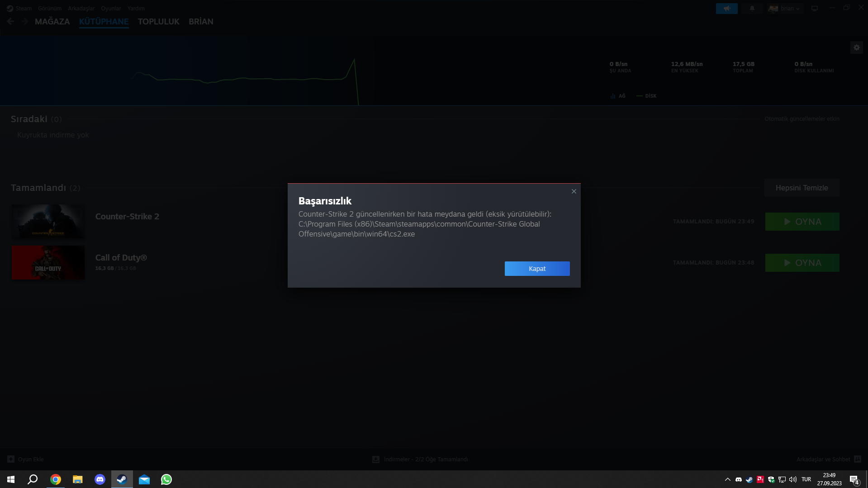
Task: Open the Counter-Strike 2 thumbnail
Action: 48,222
